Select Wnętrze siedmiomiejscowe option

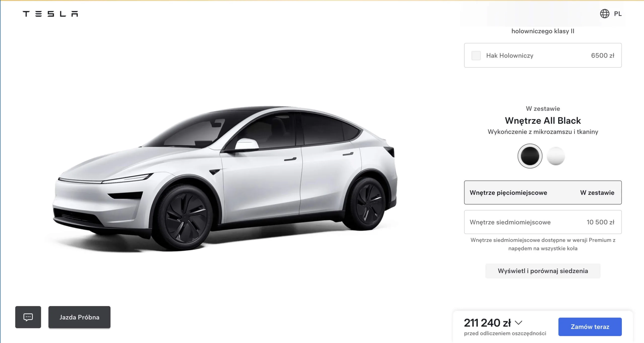tap(543, 222)
